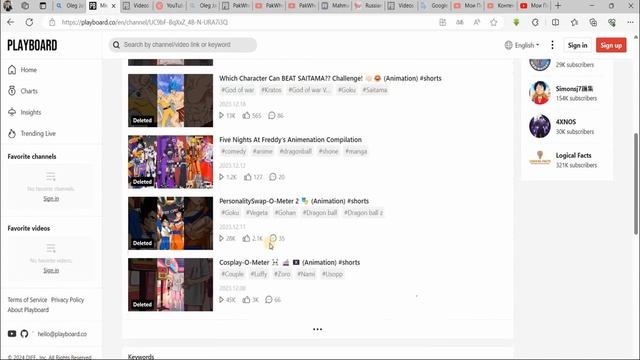This screenshot has height=360, width=640.
Task: Switch to the first 'PakWh' tab
Action: (236, 6)
